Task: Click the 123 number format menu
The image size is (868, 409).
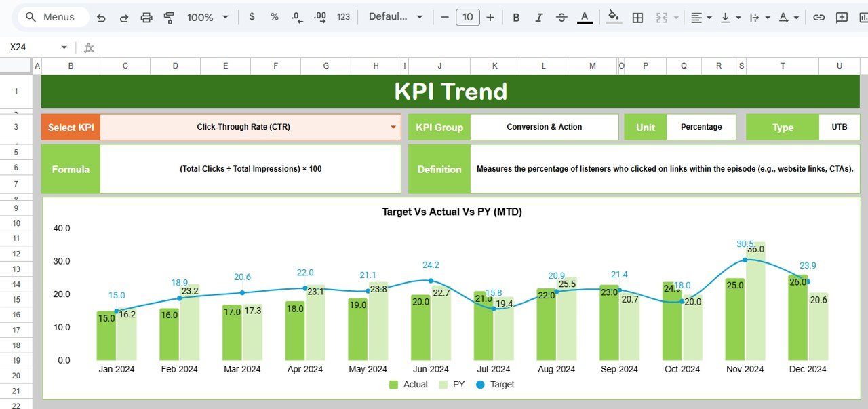Action: pos(343,17)
